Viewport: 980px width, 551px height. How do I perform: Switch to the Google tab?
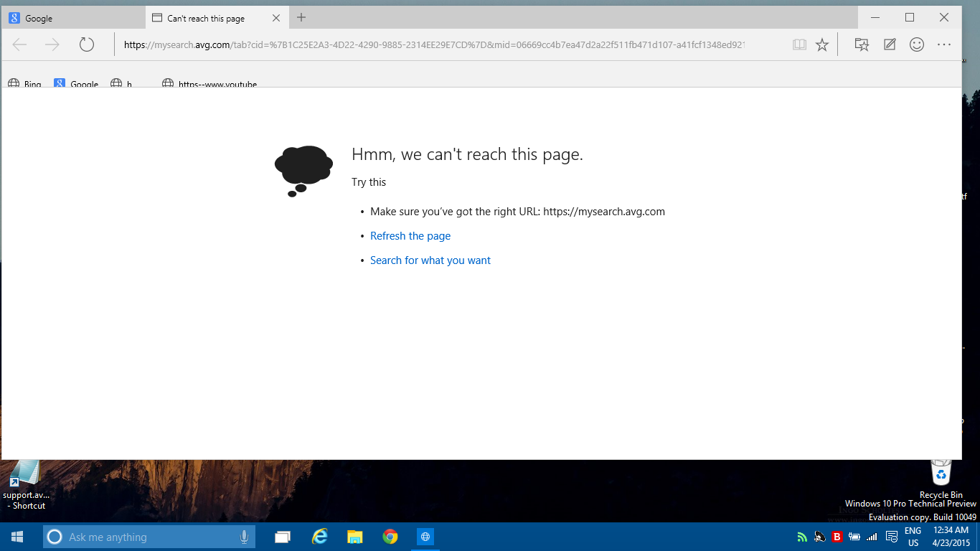point(73,18)
